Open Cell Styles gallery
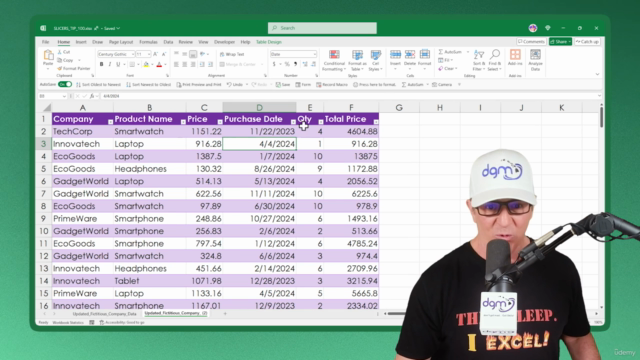Screen dimensions: 640x360 [x=376, y=60]
